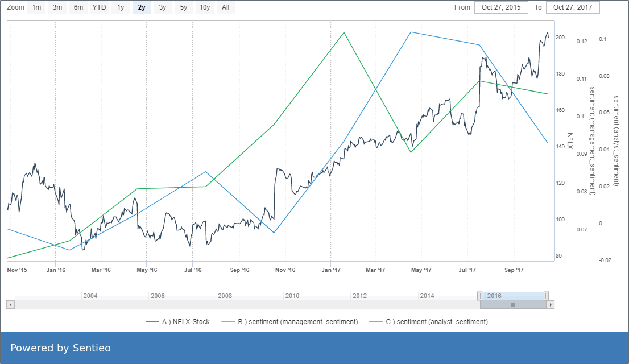Click the Powered by Sentieo text
Image resolution: width=629 pixels, height=364 pixels.
[x=61, y=348]
